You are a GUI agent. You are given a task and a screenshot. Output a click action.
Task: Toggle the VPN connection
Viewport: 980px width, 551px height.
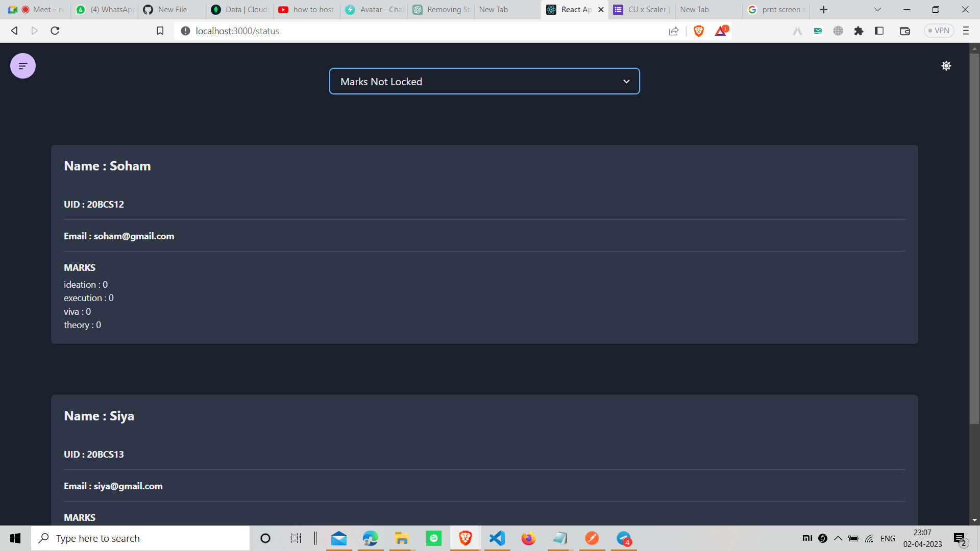tap(939, 30)
